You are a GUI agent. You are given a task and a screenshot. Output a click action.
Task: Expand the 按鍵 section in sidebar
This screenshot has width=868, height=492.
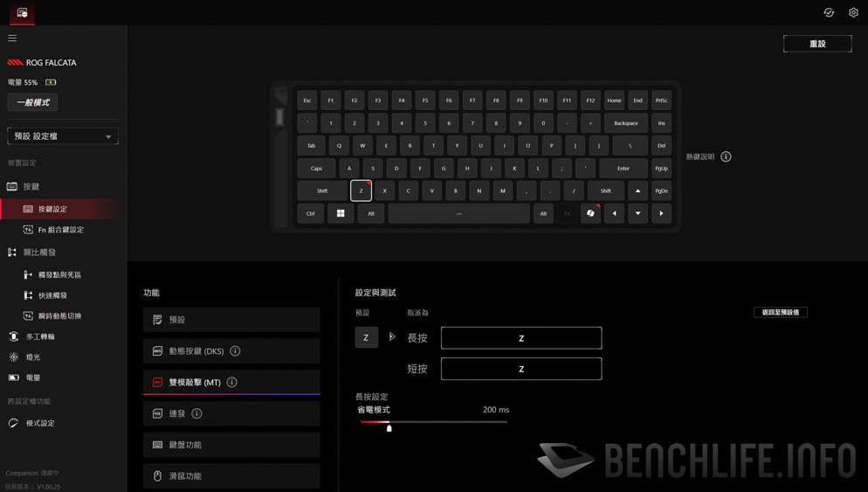[x=31, y=187]
